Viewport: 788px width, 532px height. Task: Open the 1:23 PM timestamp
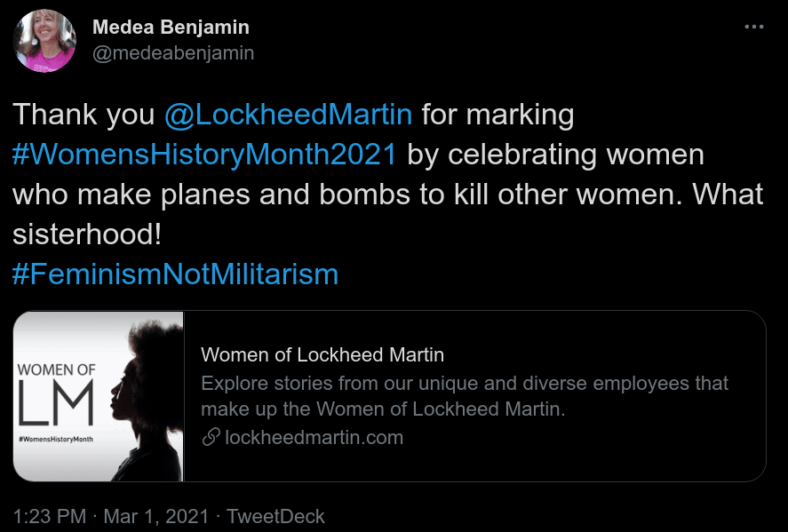[x=51, y=516]
